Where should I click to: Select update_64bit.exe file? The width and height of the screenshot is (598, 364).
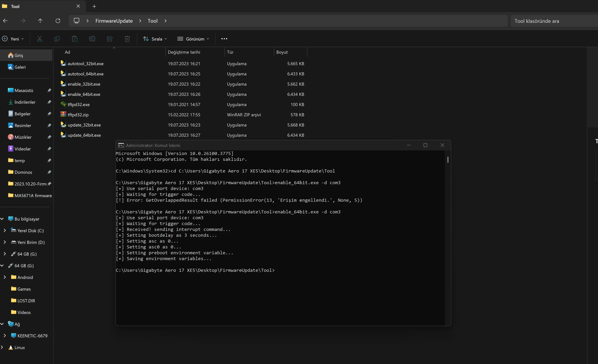[84, 135]
